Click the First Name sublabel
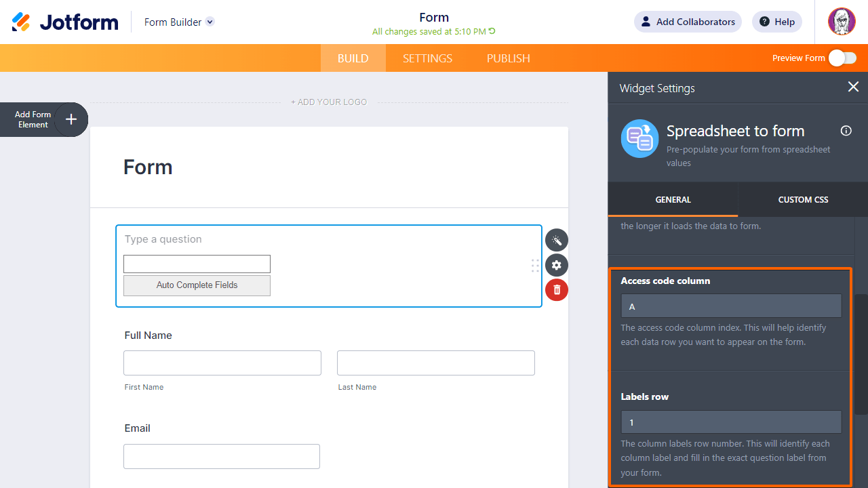 [144, 387]
